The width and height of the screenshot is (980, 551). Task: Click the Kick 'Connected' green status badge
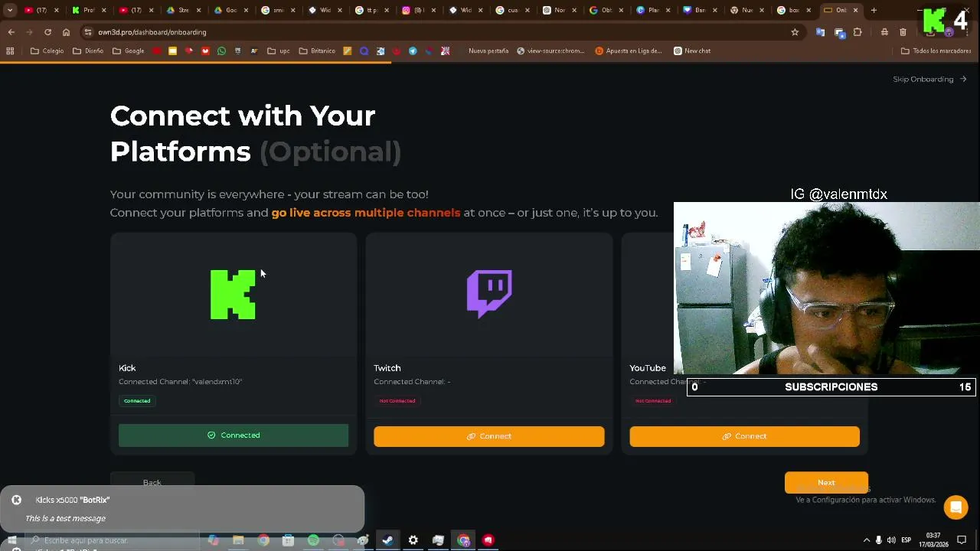[137, 401]
